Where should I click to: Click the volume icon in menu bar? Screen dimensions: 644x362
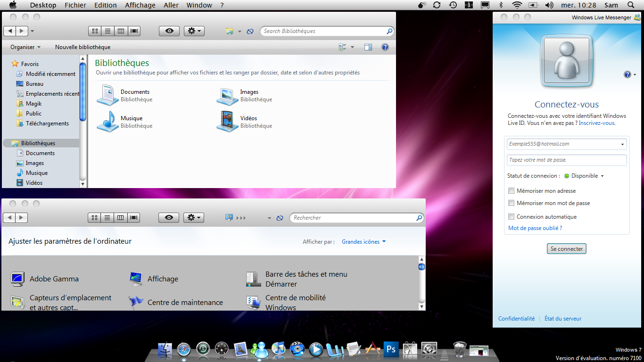(x=549, y=5)
